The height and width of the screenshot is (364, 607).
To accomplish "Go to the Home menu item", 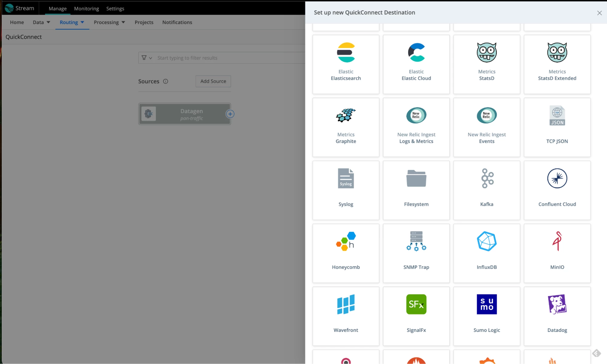I will pyautogui.click(x=17, y=22).
